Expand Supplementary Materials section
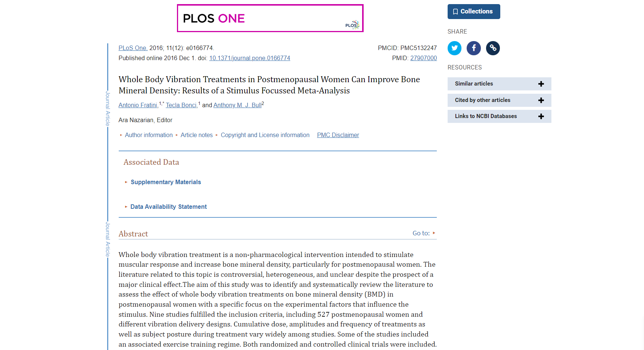Viewport: 644px width, 350px height. coord(165,182)
